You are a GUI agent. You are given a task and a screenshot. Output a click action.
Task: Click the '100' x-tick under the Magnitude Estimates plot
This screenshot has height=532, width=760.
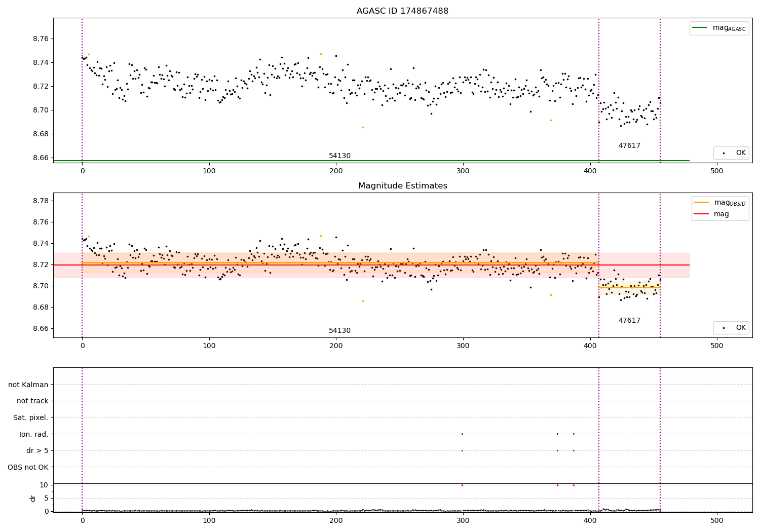pos(209,346)
